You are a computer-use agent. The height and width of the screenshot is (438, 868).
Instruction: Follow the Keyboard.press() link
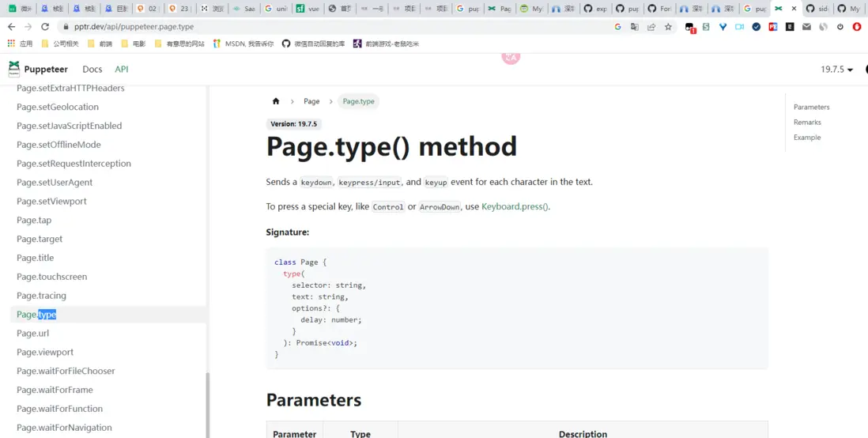pos(515,206)
